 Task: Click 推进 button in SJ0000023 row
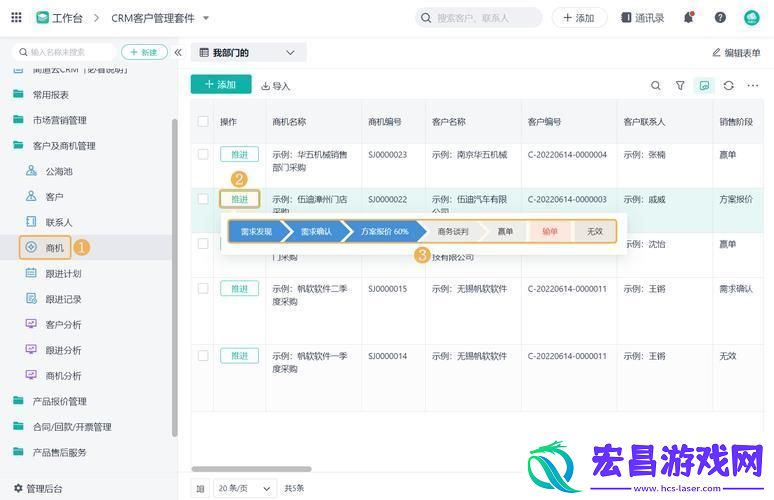239,154
